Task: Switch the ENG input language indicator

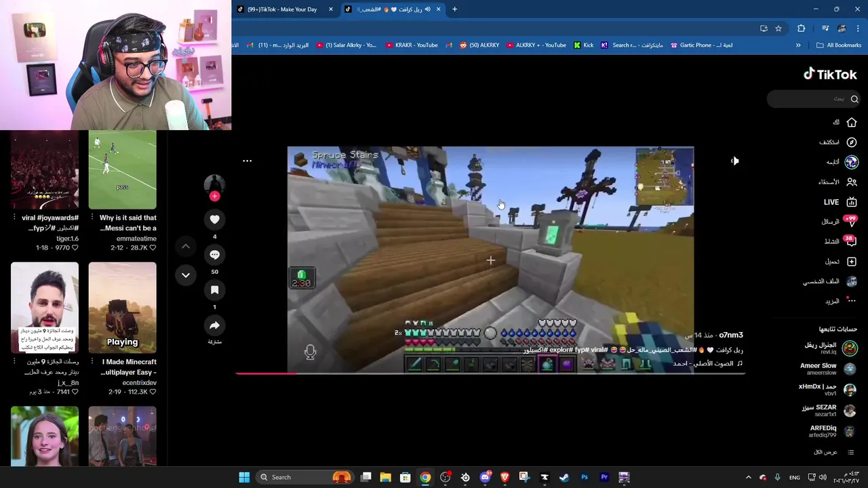Action: [795, 477]
